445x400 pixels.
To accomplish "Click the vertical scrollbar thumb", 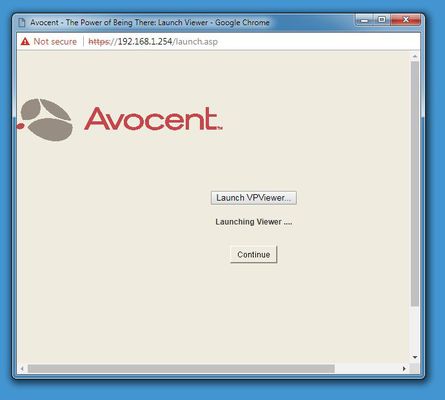I will 415,184.
